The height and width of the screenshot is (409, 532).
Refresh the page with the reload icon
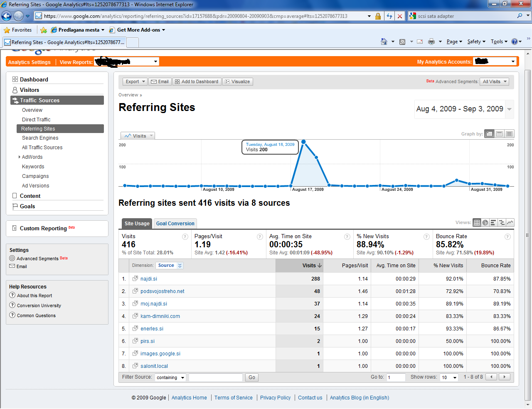point(389,16)
